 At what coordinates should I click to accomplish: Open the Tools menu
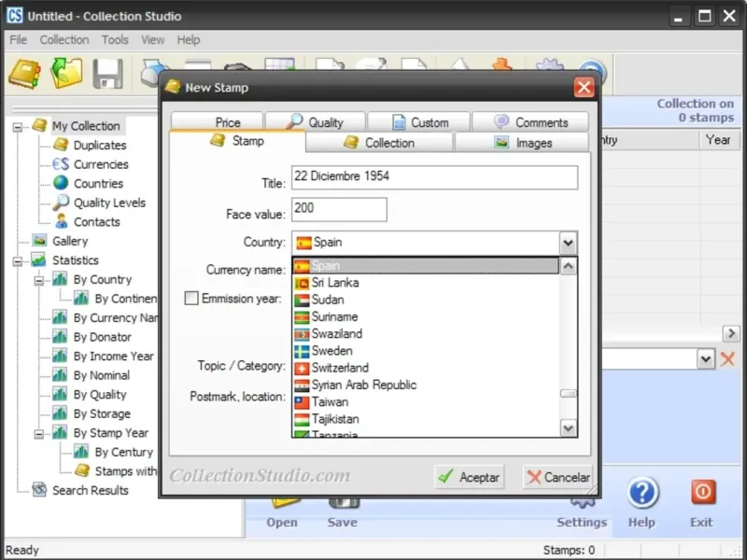115,39
